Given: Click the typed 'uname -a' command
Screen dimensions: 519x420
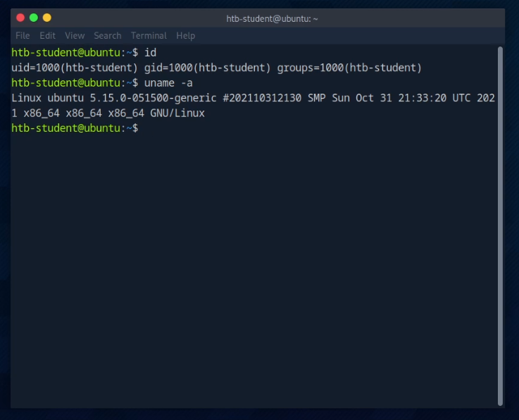Looking at the screenshot, I should (168, 83).
